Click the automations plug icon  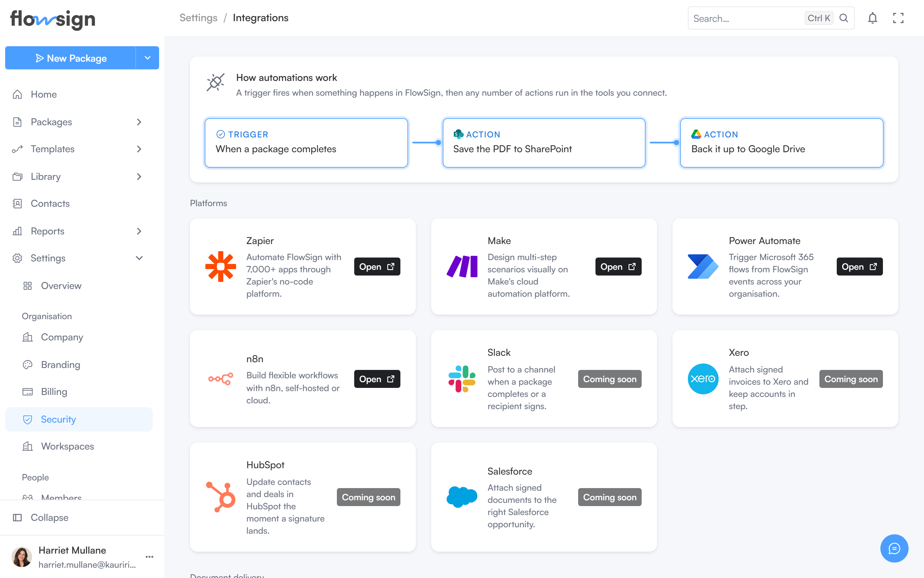click(216, 82)
